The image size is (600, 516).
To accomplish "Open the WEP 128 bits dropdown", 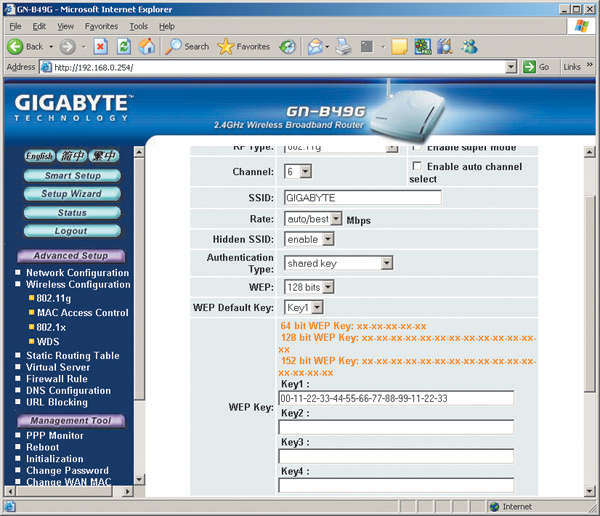I will (x=328, y=287).
